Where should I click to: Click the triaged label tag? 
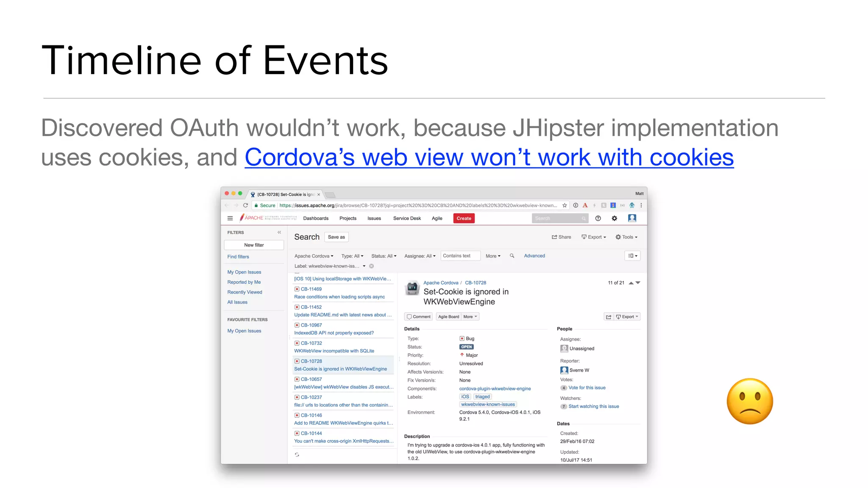point(482,397)
